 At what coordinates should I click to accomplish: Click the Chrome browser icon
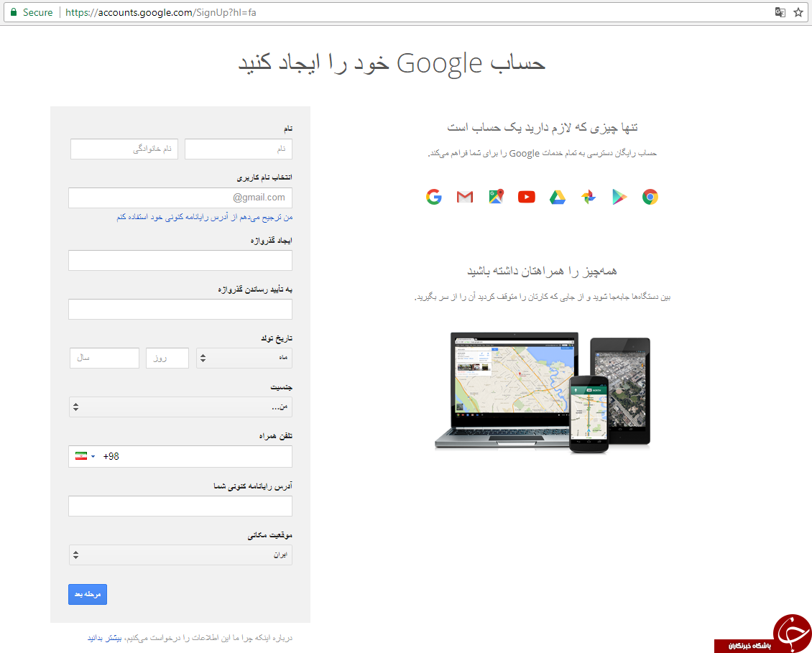[x=650, y=197]
